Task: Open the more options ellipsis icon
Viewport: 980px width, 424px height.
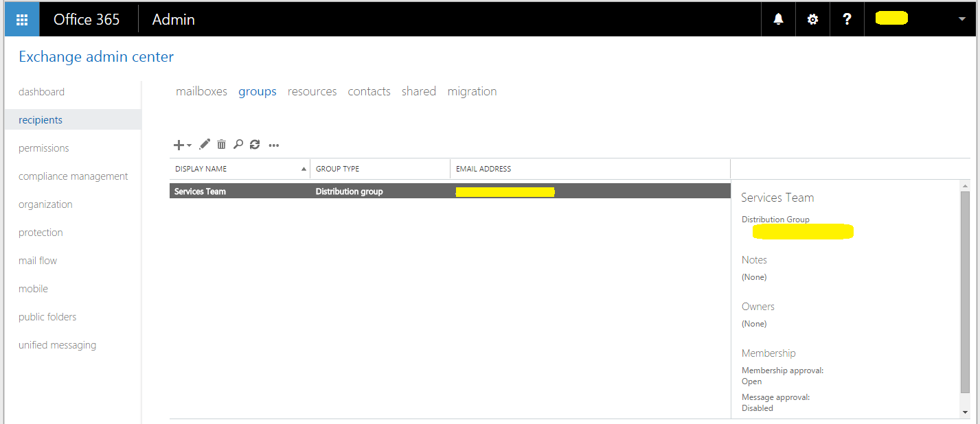Action: tap(273, 145)
